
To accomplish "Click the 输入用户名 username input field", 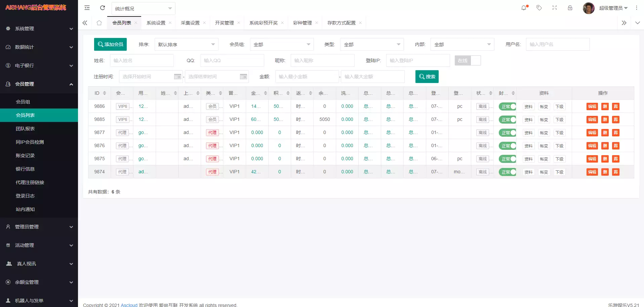I will [x=558, y=44].
